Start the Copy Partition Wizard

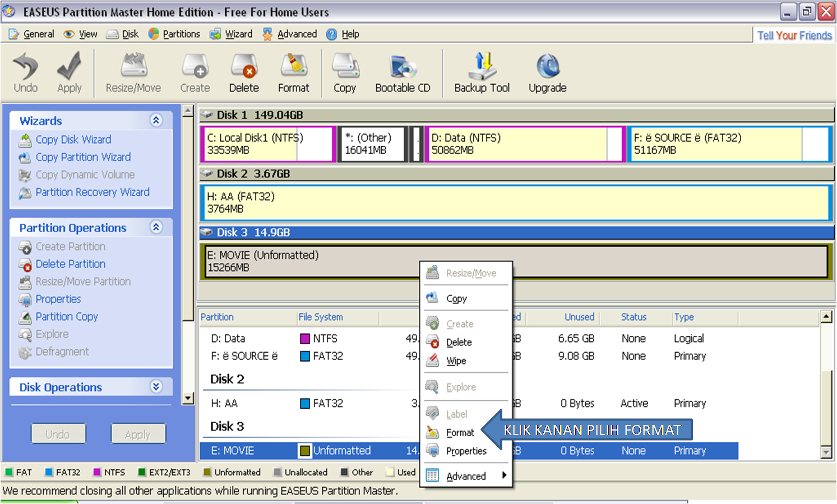click(x=83, y=157)
